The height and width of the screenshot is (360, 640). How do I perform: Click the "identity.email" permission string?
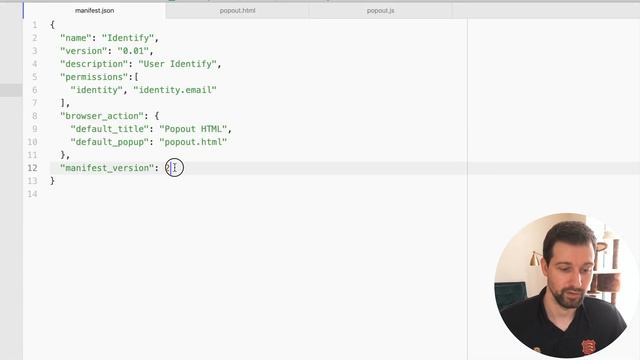pyautogui.click(x=175, y=90)
